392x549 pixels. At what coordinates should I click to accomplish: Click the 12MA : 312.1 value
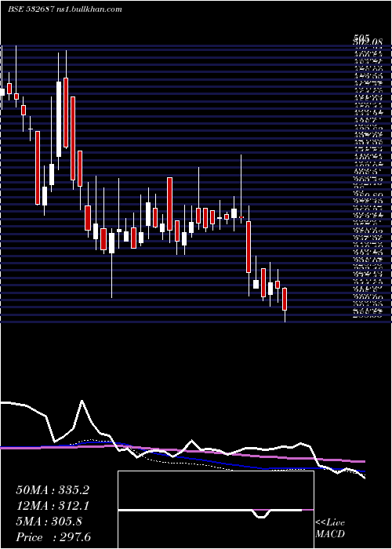(x=53, y=506)
